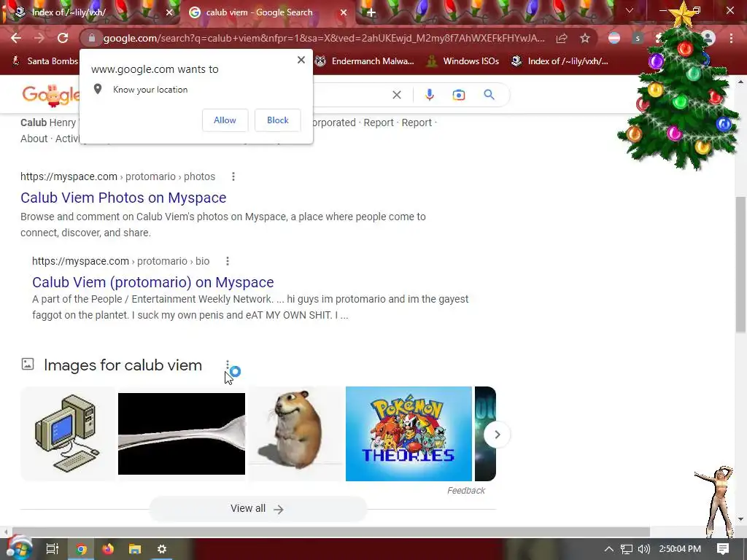Show more images with the right arrow

coord(497,435)
